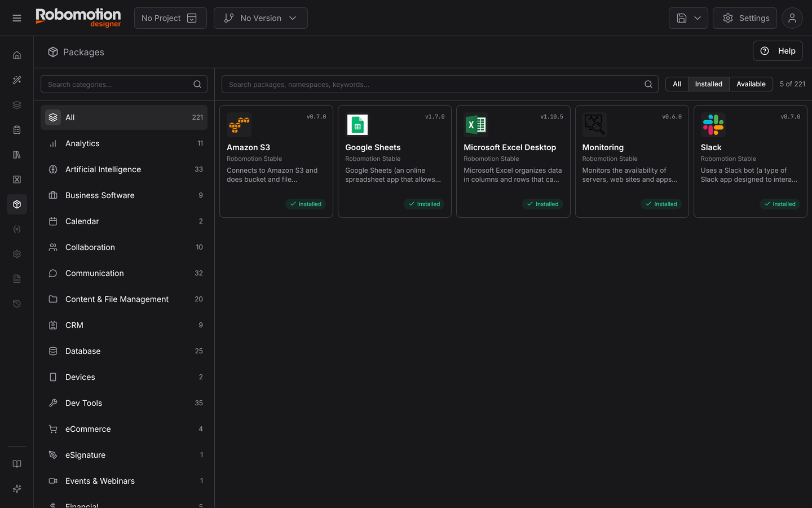Screen dimensions: 812x508
Task: Open the user profile icon
Action: 792,18
